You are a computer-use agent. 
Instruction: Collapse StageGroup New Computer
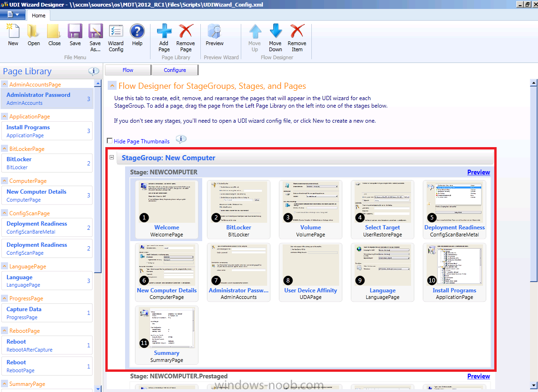111,157
